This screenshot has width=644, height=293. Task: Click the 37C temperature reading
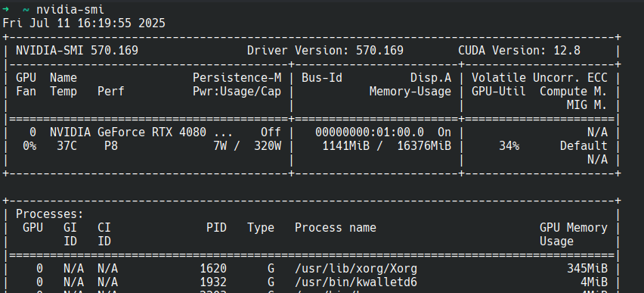[x=67, y=145]
